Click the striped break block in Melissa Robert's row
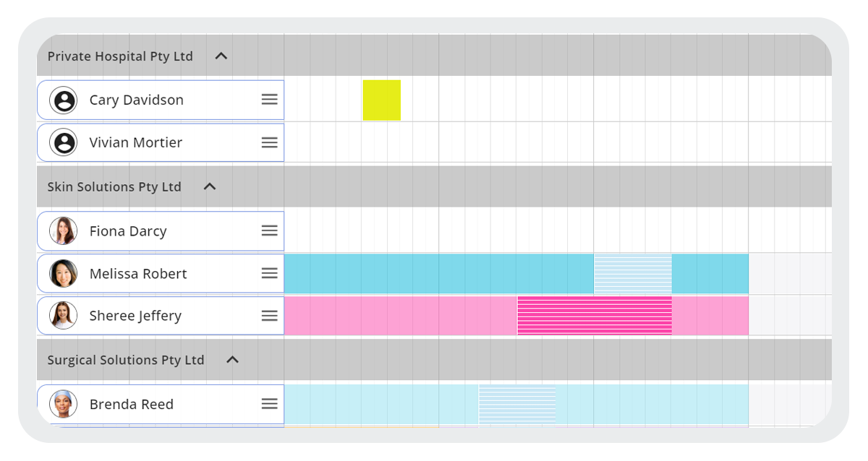Image resolution: width=868 pixels, height=461 pixels. pyautogui.click(x=633, y=274)
